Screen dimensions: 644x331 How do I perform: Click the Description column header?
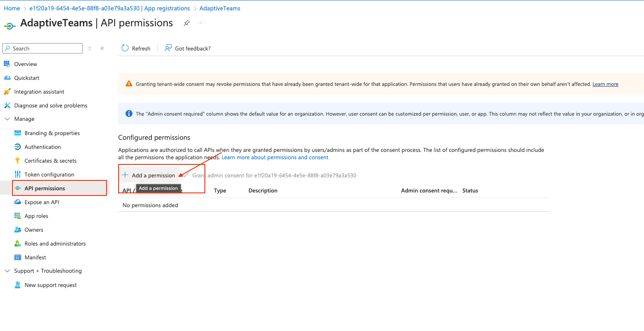tap(263, 190)
